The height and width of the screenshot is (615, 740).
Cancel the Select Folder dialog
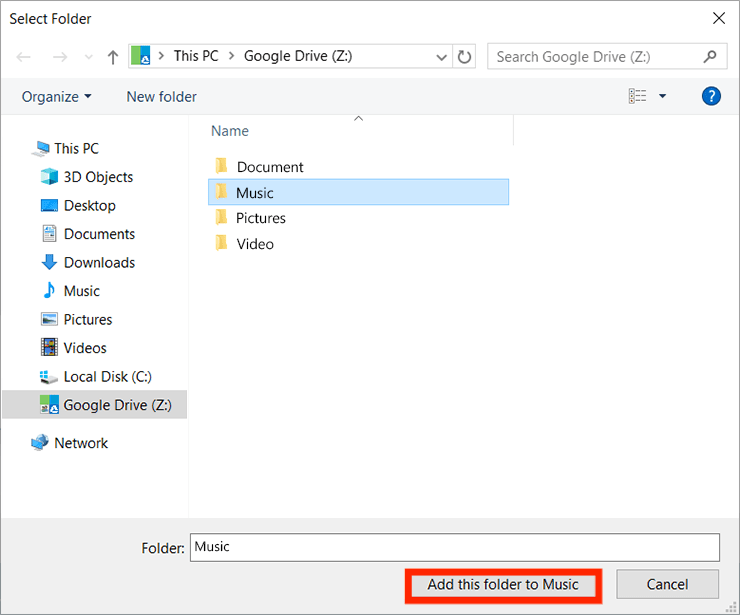(x=667, y=584)
